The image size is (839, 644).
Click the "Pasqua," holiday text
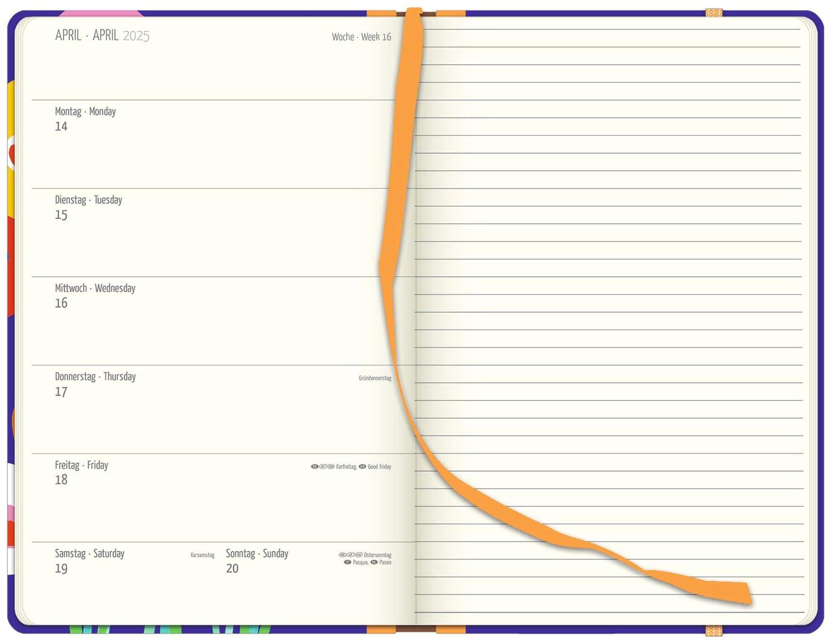361,562
